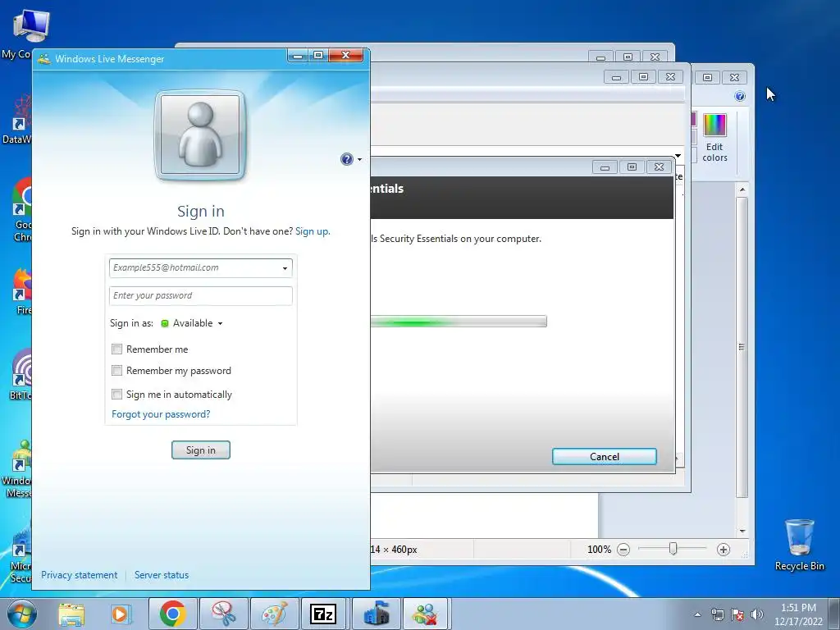This screenshot has height=630, width=840.
Task: Click the Windows Live Messenger title bar icon
Action: pos(44,58)
